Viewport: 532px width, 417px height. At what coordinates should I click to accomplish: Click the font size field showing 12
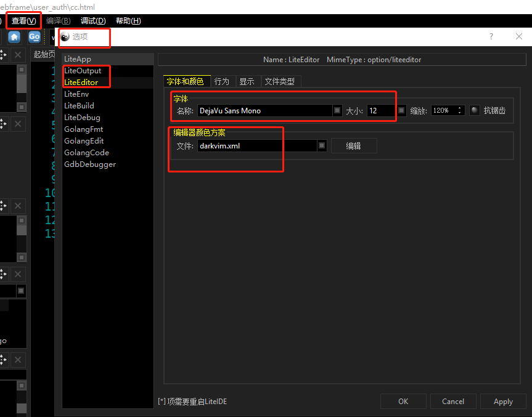coord(382,111)
